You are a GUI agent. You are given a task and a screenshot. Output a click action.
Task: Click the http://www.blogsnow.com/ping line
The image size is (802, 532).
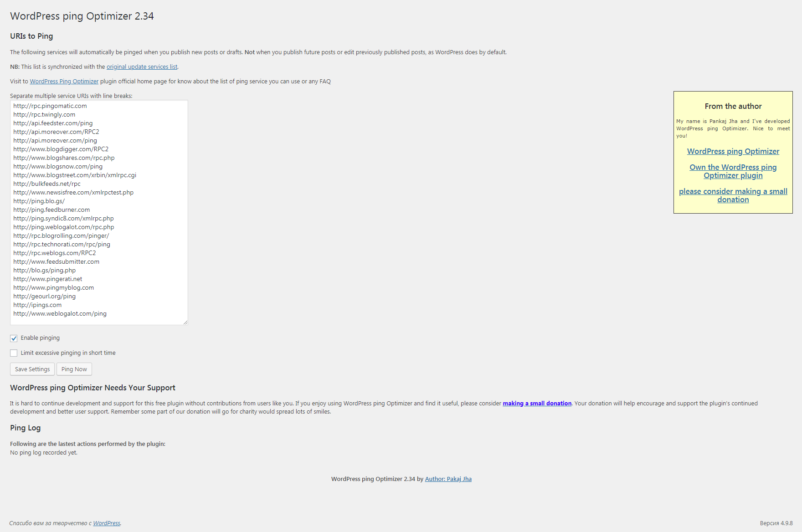pyautogui.click(x=58, y=166)
